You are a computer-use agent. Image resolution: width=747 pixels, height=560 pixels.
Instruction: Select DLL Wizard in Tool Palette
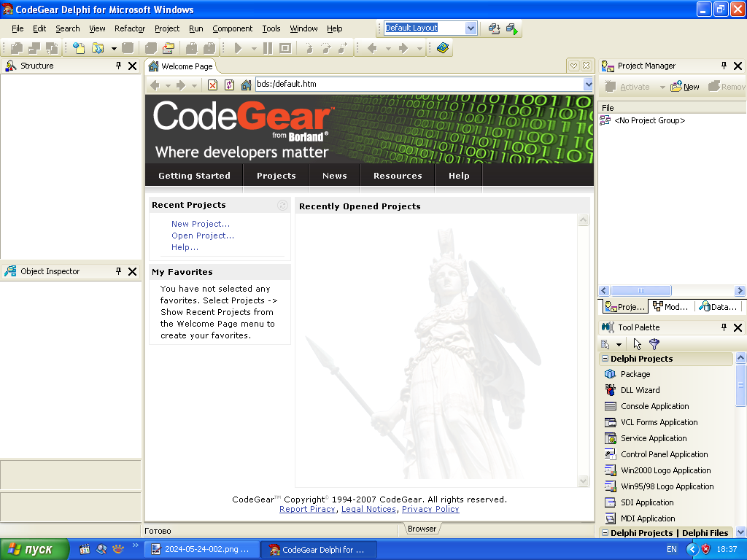click(665, 390)
